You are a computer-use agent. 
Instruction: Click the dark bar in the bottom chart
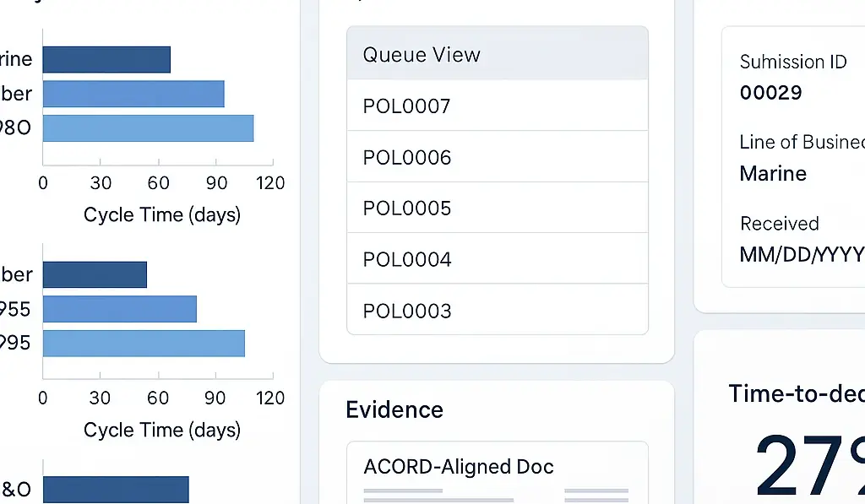point(116,490)
